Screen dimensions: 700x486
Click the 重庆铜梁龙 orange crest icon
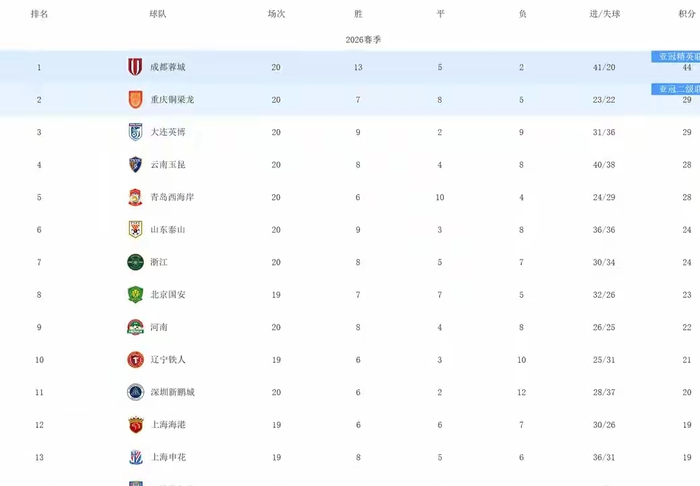tap(135, 100)
